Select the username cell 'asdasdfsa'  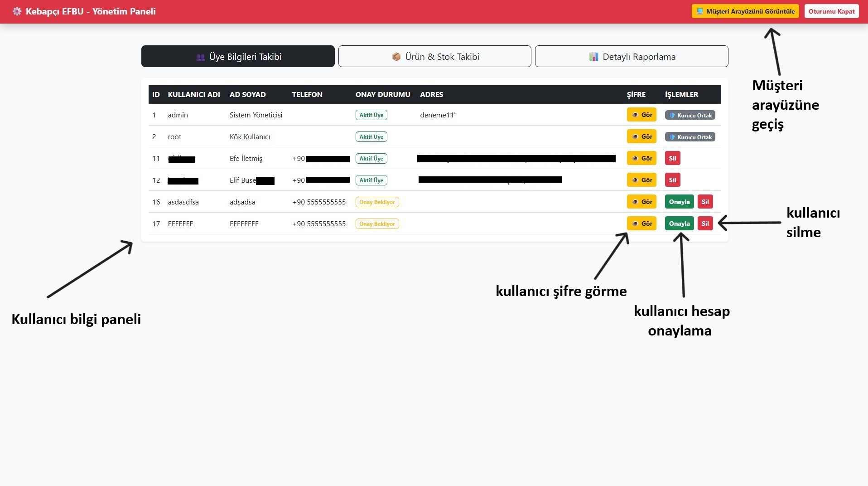tap(183, 202)
